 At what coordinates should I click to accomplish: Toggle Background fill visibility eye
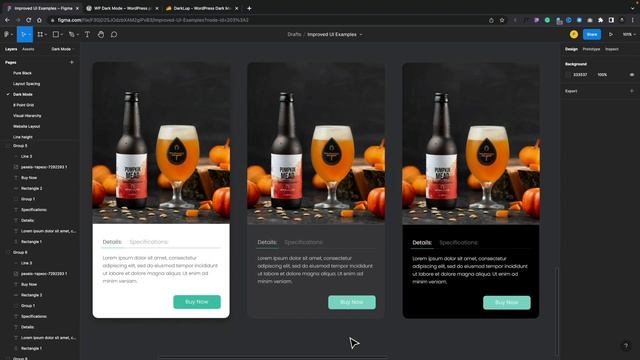click(632, 75)
